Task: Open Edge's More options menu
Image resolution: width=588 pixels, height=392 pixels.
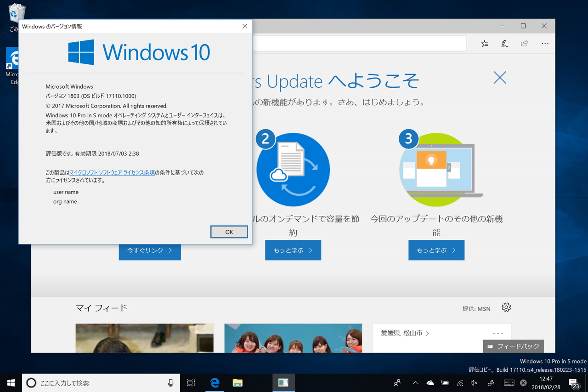Action: [x=545, y=43]
